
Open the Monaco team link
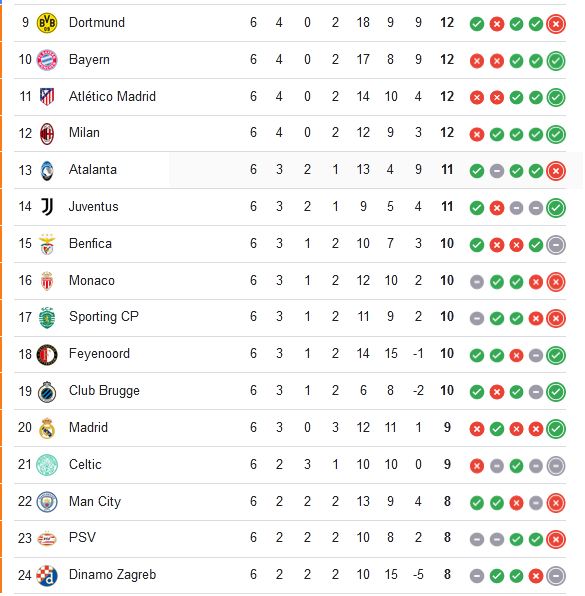pos(92,281)
